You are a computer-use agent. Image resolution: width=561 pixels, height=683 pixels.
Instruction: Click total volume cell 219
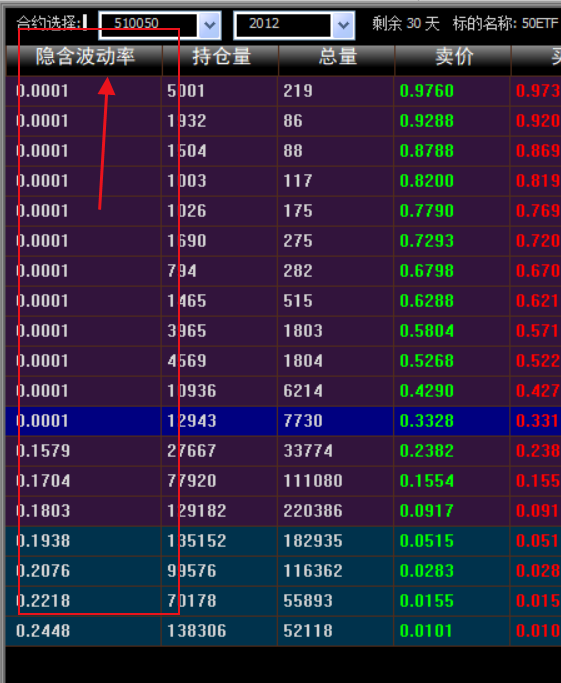coord(298,91)
